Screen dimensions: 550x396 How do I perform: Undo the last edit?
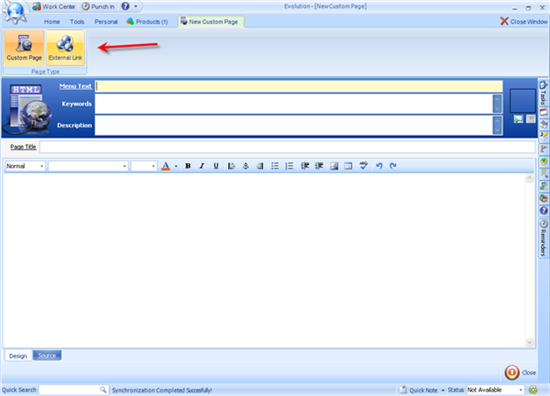[x=379, y=166]
